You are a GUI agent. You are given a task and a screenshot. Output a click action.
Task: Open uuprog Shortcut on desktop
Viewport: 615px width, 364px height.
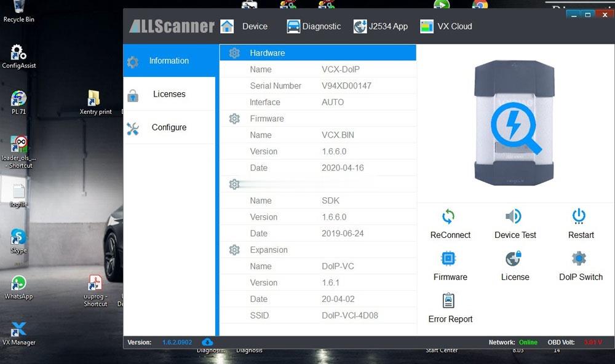95,291
